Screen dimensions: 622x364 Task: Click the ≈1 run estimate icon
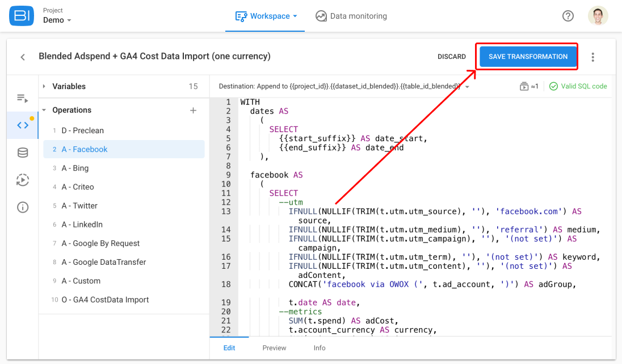(x=529, y=86)
